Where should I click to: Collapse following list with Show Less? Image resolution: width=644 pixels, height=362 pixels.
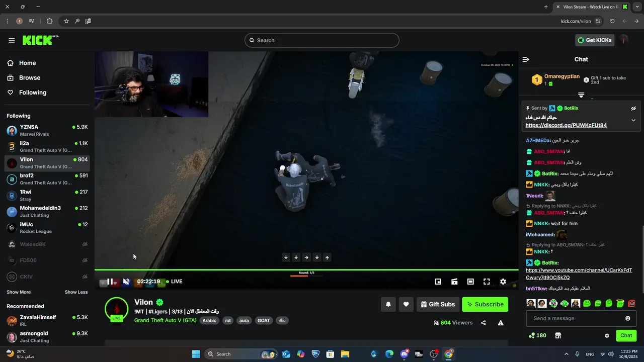[76, 292]
